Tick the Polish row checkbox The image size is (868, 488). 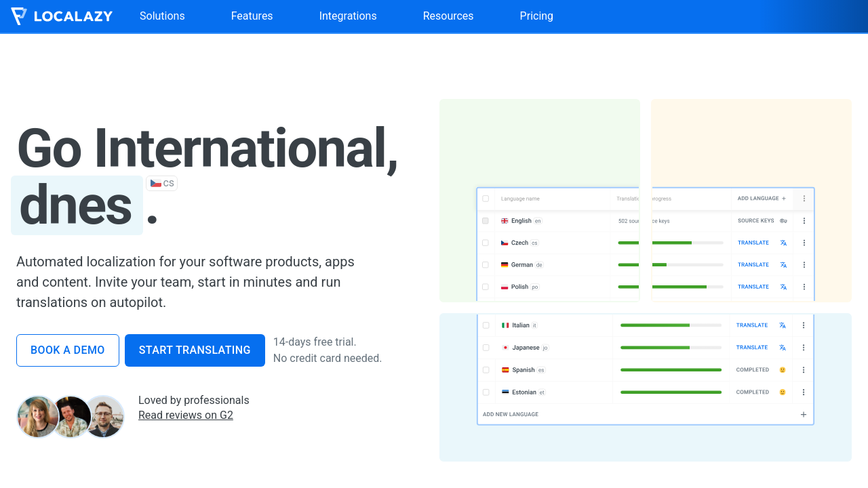[486, 287]
